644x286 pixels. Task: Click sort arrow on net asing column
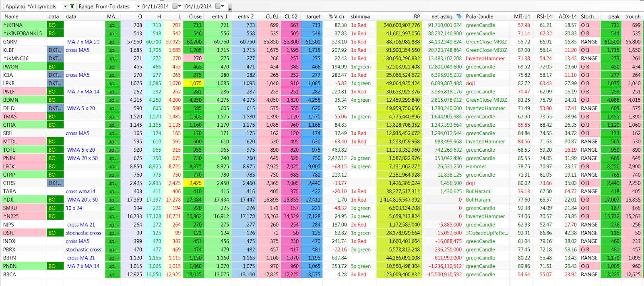(x=459, y=16)
